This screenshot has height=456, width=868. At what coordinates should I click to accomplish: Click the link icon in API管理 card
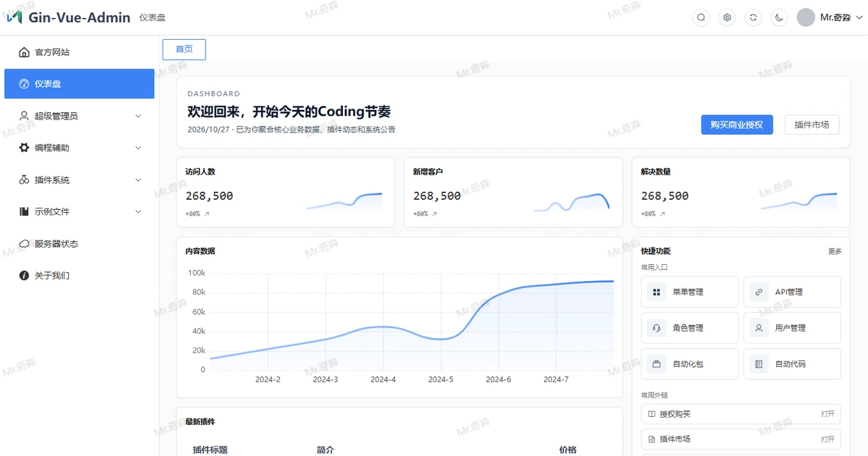coord(759,292)
